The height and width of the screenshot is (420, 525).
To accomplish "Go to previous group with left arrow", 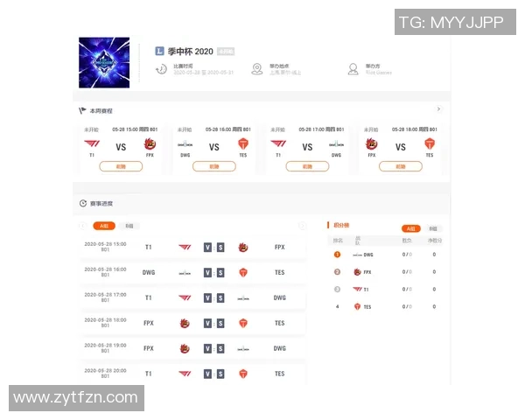I will pos(83,226).
